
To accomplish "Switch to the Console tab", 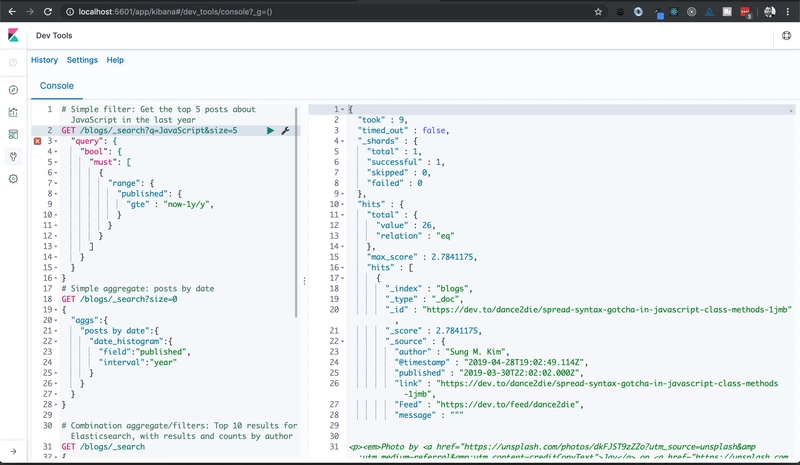I will pyautogui.click(x=56, y=86).
